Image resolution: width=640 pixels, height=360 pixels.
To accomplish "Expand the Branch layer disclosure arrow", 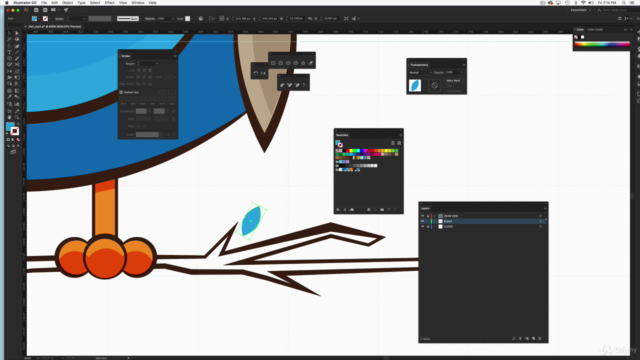I will pyautogui.click(x=435, y=221).
